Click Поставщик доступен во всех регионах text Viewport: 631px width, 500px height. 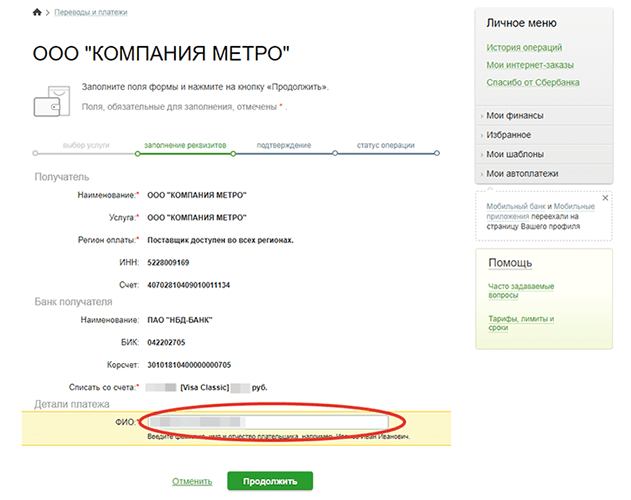pos(220,240)
